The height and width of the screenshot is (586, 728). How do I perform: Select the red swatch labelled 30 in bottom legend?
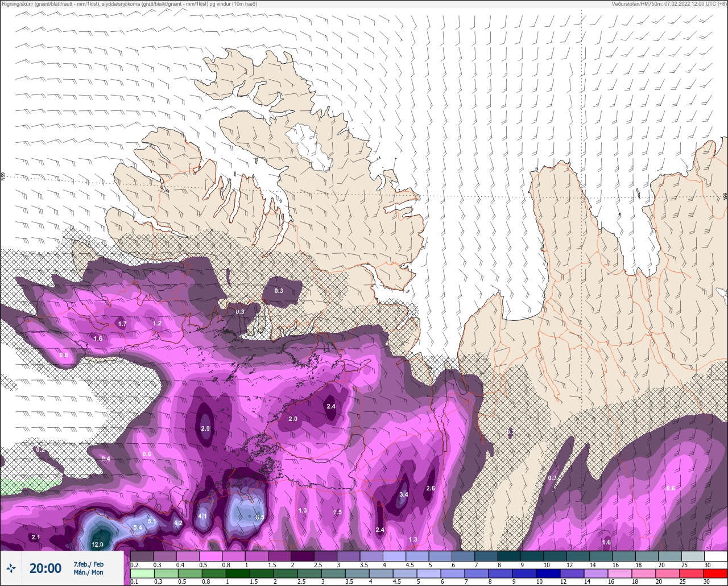point(715,574)
